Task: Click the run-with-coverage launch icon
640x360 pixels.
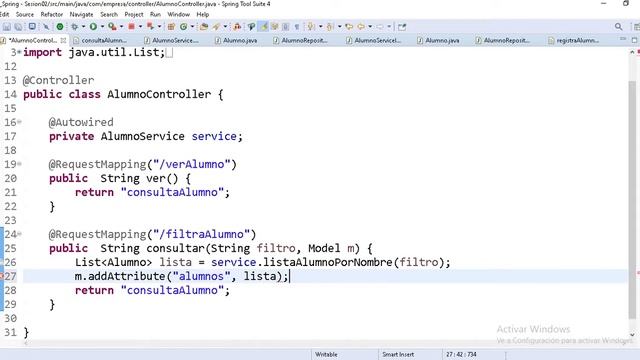Action: [112, 27]
